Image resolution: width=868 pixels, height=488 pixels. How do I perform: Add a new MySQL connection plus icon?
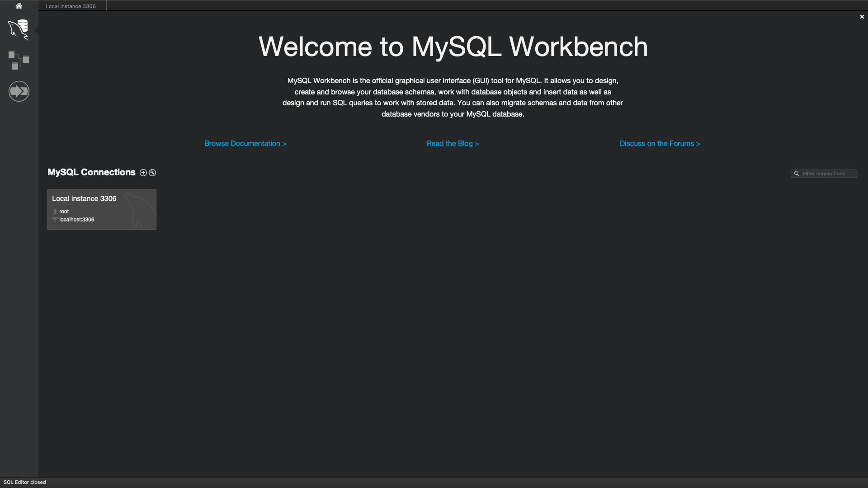[x=143, y=173]
